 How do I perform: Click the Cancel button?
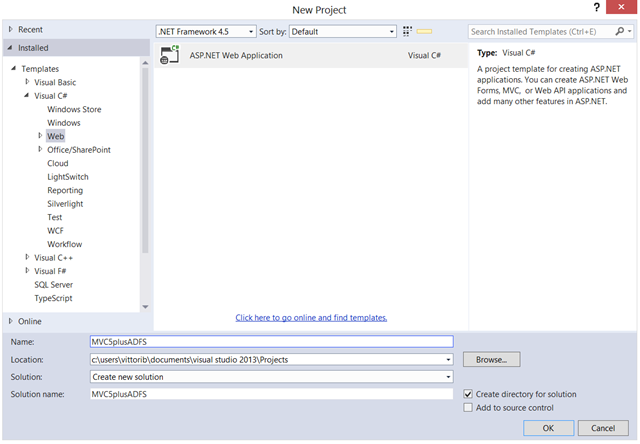(x=603, y=428)
